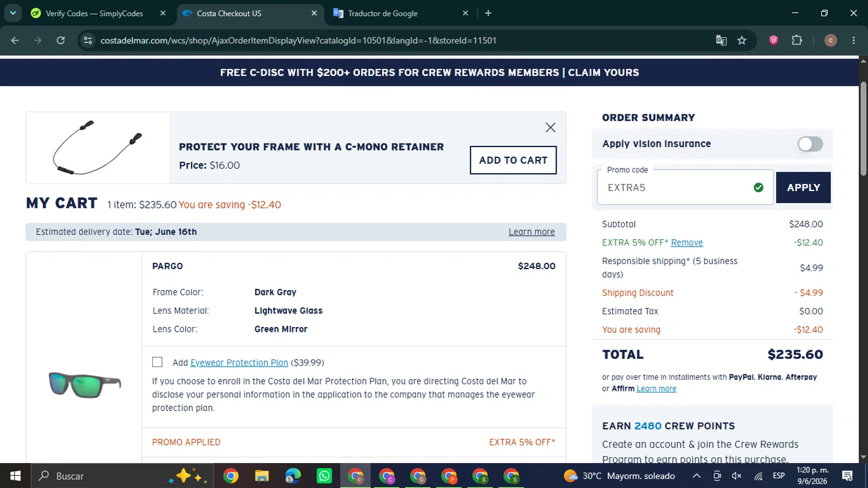Open the Windows Start menu
This screenshot has height=488, width=868.
[x=15, y=476]
